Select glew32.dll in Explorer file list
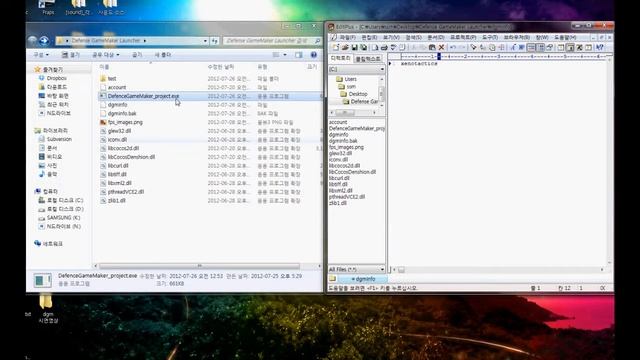Screen dimensions: 640x360 point(119,131)
